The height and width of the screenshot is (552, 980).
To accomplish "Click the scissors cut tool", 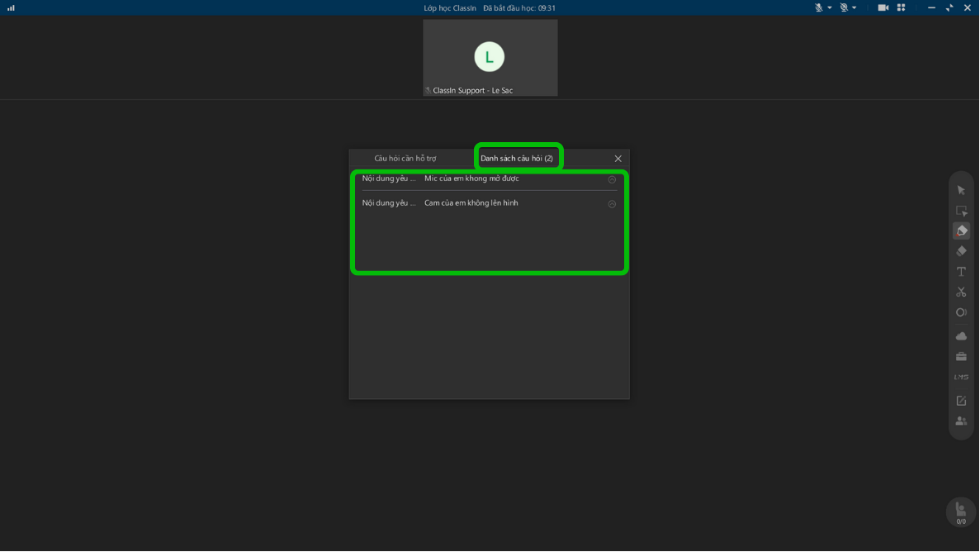I will click(961, 292).
